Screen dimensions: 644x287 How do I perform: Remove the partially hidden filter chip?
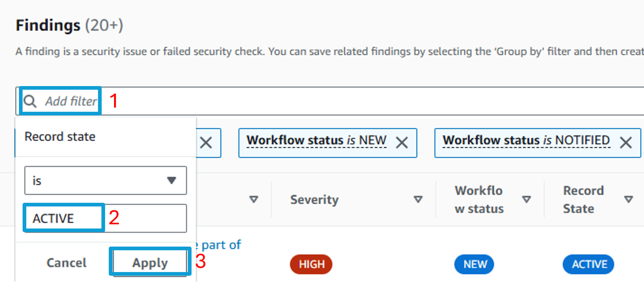(206, 143)
